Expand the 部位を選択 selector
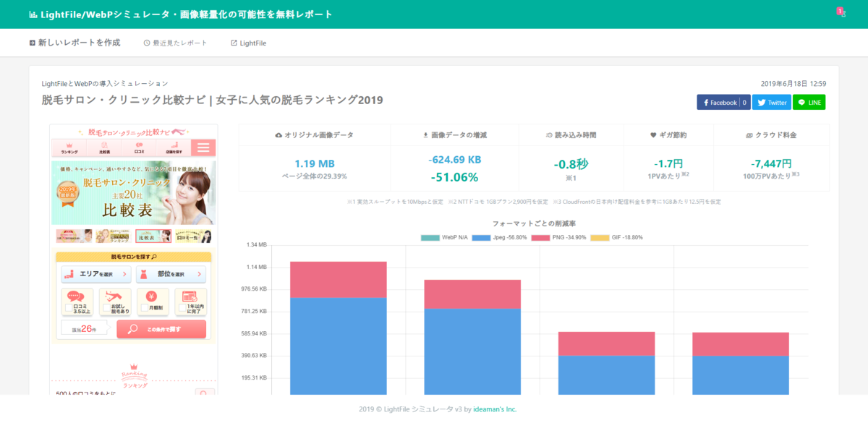 171,274
